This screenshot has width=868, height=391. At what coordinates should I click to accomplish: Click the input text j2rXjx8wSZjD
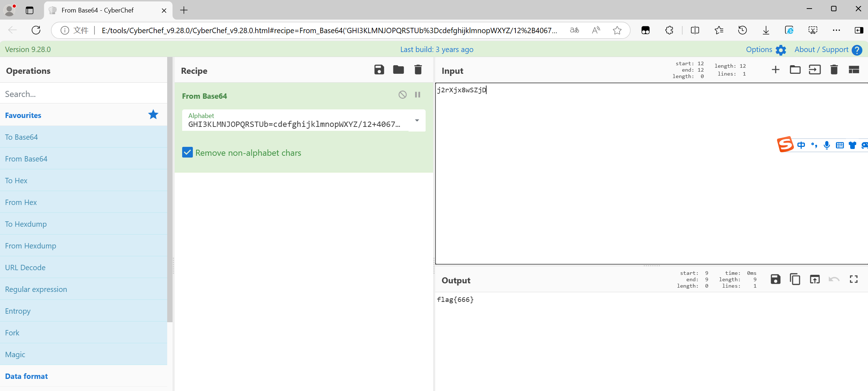pos(461,90)
